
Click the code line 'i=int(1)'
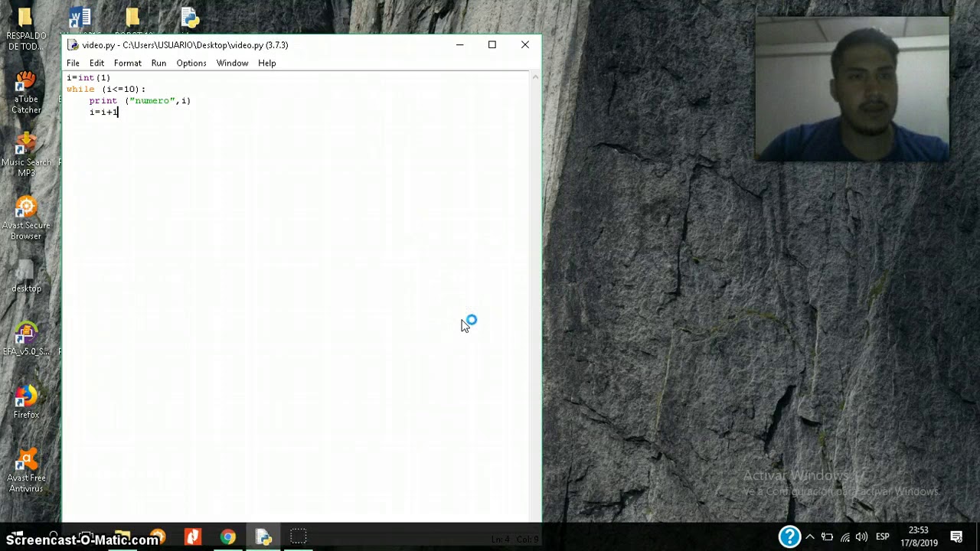pos(89,77)
